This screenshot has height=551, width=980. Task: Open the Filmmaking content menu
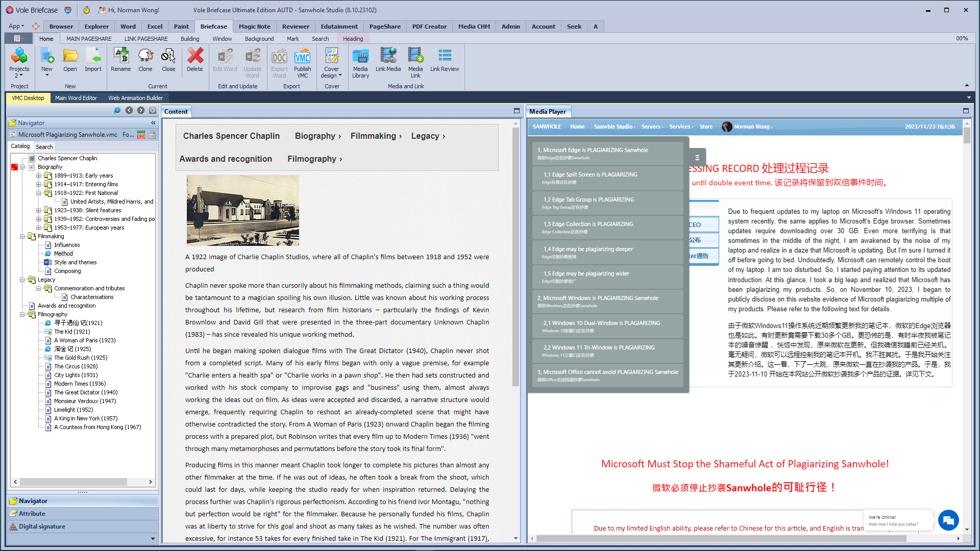click(376, 136)
